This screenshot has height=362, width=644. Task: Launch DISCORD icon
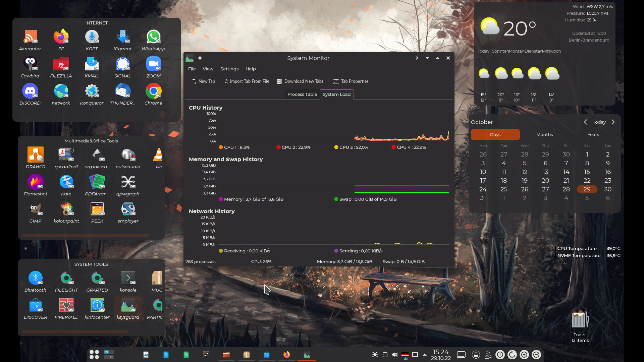pyautogui.click(x=30, y=95)
